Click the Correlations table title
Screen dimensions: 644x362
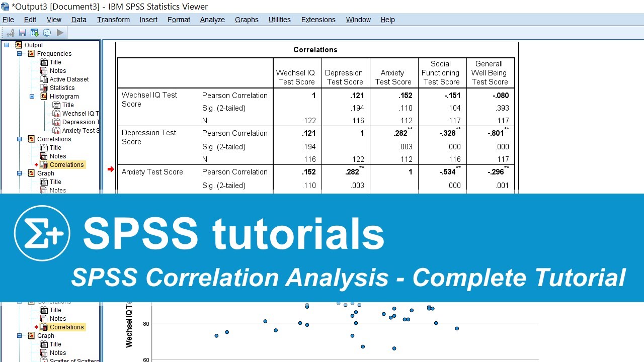click(315, 50)
